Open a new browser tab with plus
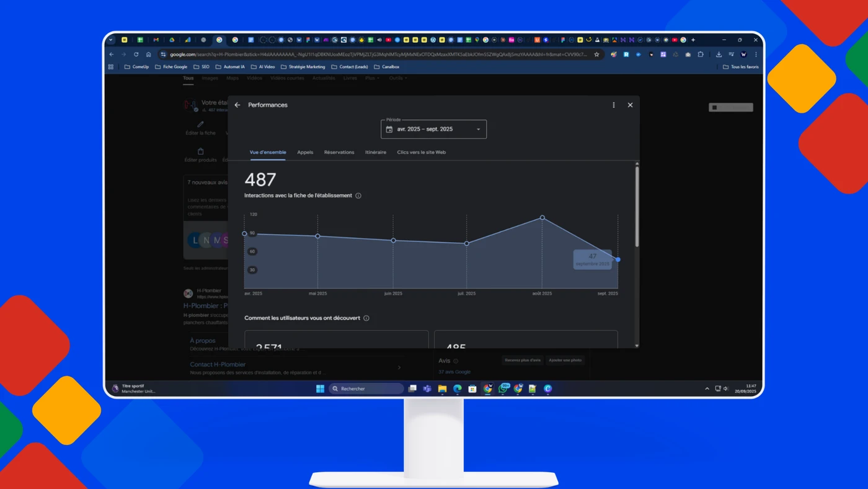Image resolution: width=868 pixels, height=489 pixels. tap(693, 40)
